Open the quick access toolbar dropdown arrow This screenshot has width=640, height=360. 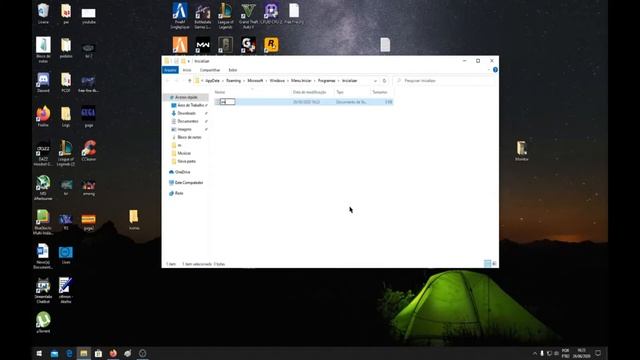tap(189, 61)
